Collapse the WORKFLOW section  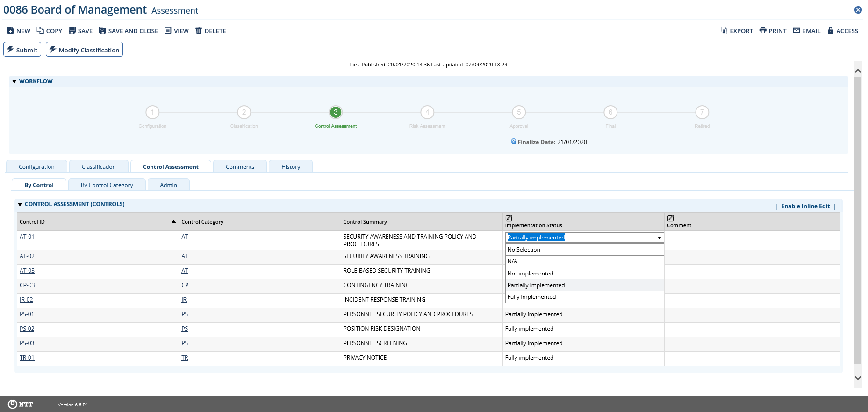tap(14, 81)
